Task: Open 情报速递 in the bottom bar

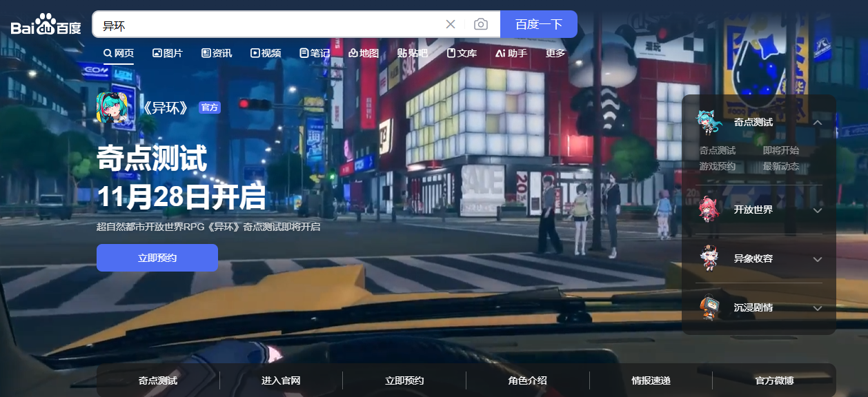Action: (x=651, y=380)
